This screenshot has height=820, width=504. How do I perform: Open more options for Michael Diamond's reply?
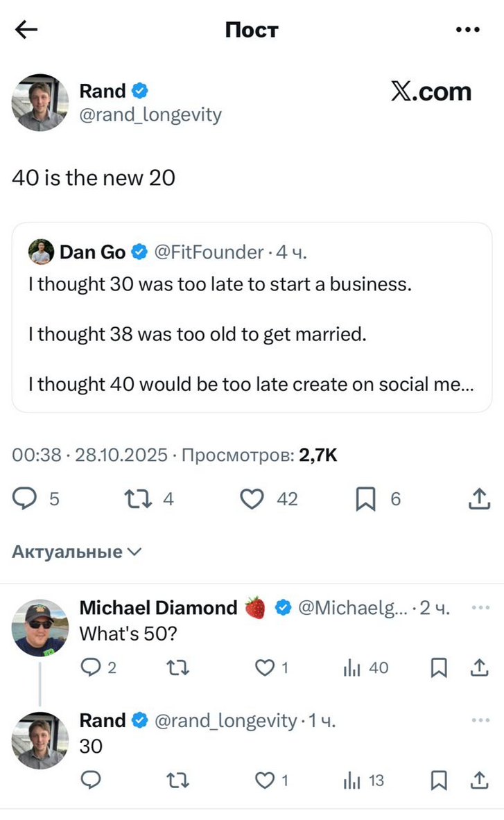(x=480, y=607)
